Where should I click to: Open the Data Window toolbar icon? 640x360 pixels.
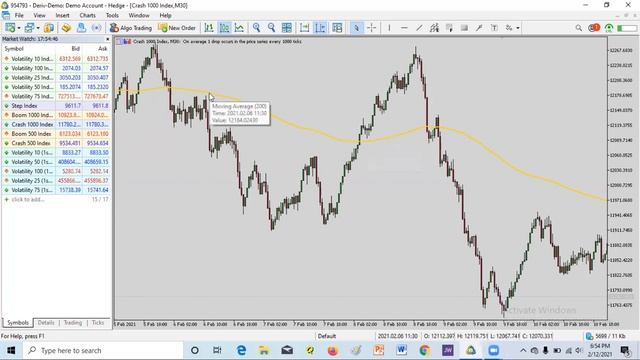(66, 28)
